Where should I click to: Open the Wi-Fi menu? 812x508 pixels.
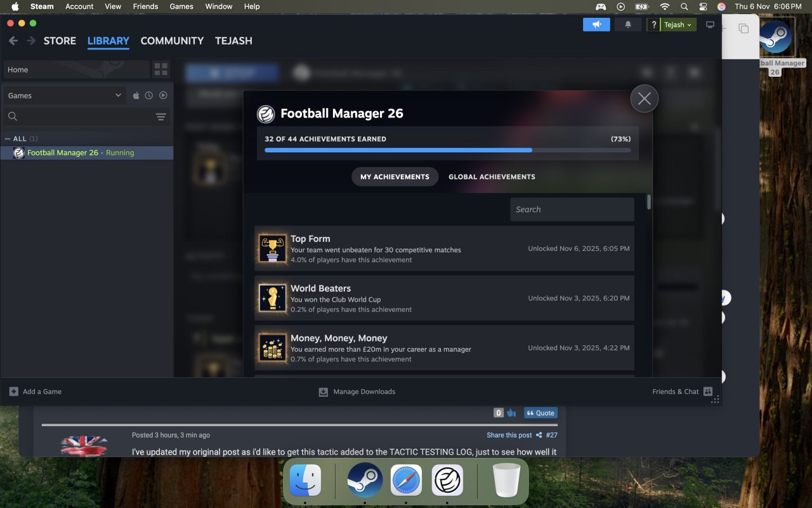pyautogui.click(x=665, y=6)
